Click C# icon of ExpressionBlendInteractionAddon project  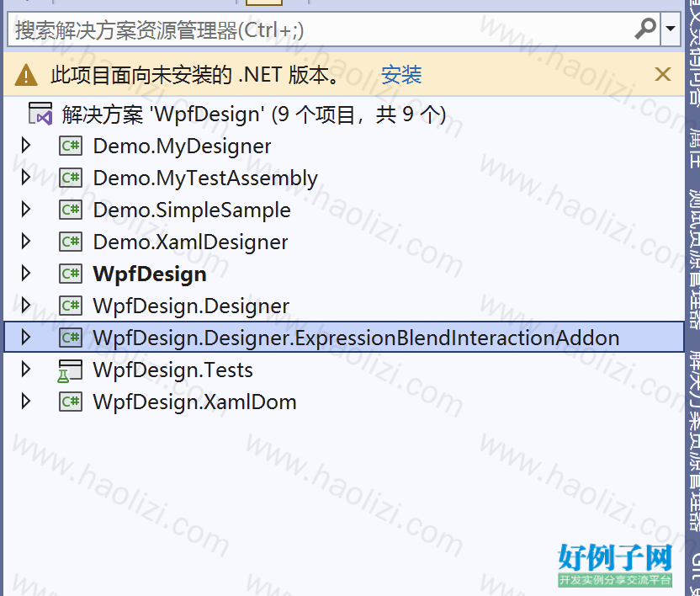[71, 338]
